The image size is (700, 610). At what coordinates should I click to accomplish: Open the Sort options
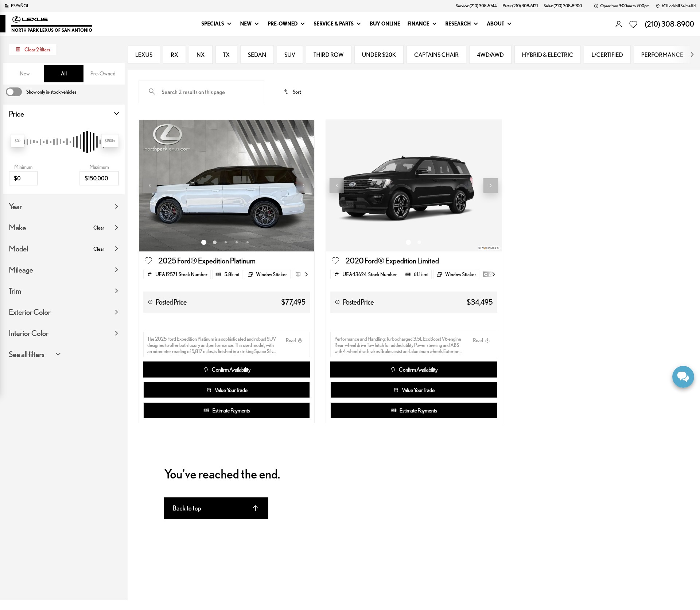[x=292, y=92]
